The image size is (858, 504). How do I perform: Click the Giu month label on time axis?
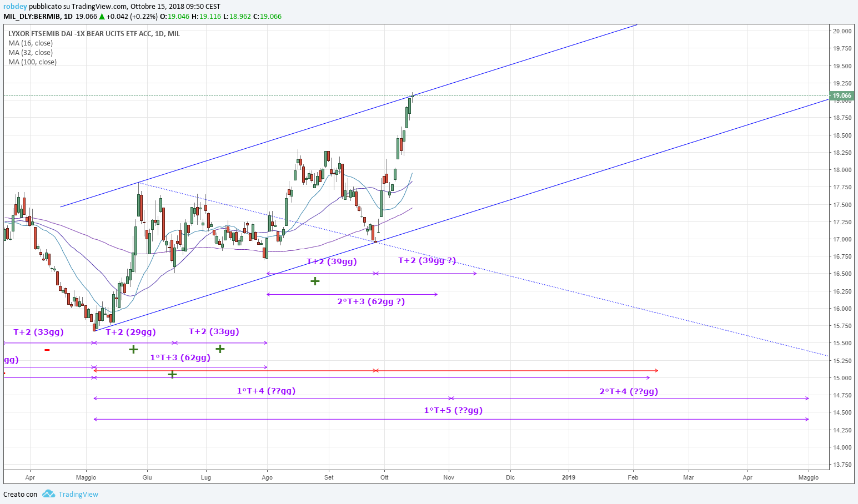[x=147, y=477]
